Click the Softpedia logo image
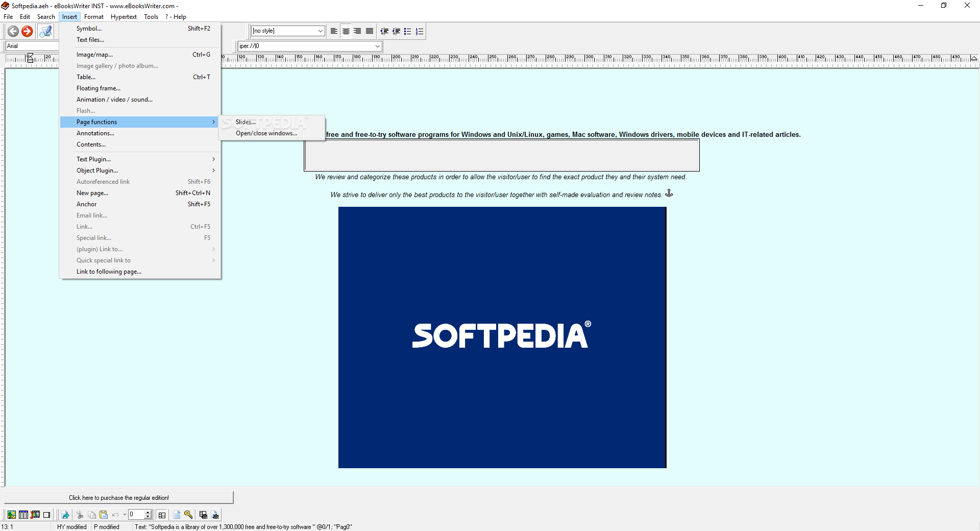The height and width of the screenshot is (531, 980). click(502, 337)
